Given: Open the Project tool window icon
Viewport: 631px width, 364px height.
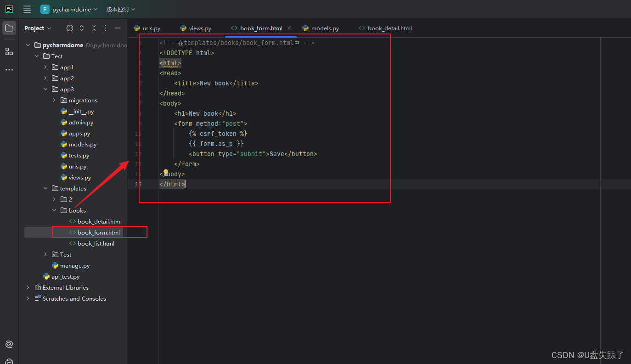Looking at the screenshot, I should pos(9,28).
